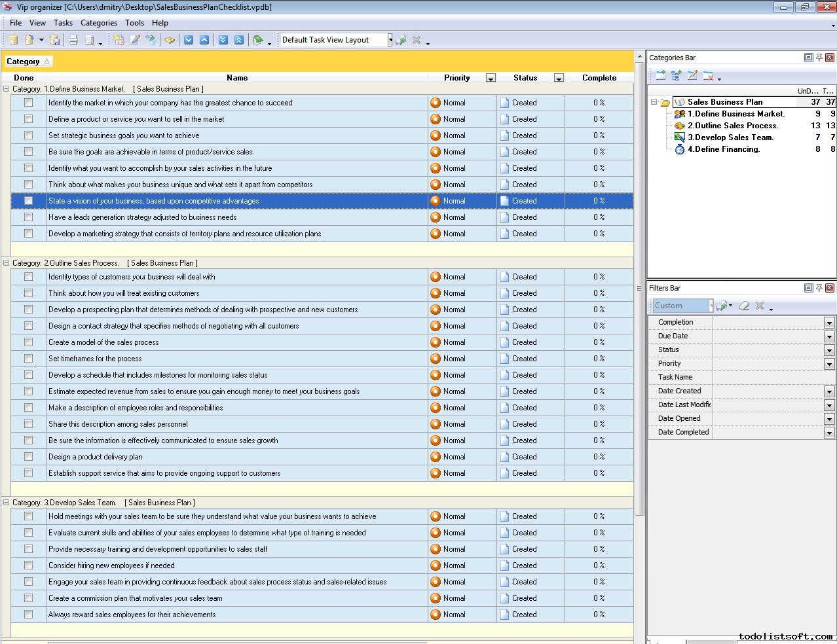
Task: Open the Default Task View Layout dropdown
Action: [390, 40]
